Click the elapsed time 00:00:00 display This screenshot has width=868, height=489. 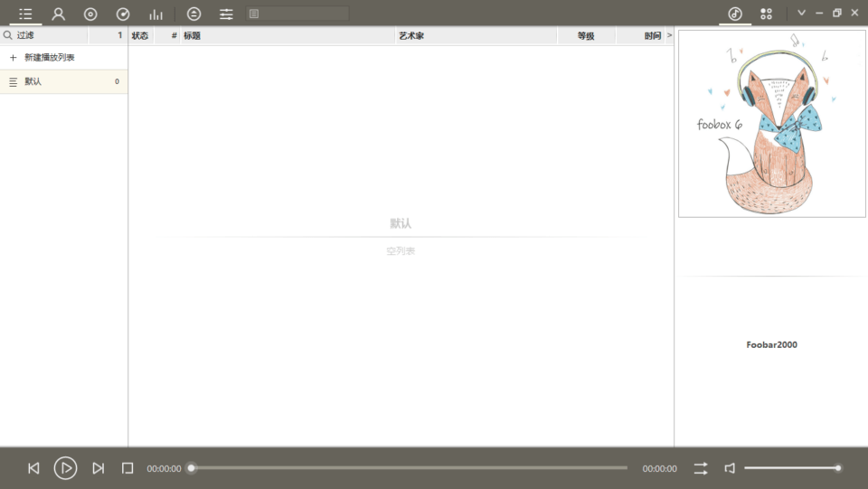(164, 468)
